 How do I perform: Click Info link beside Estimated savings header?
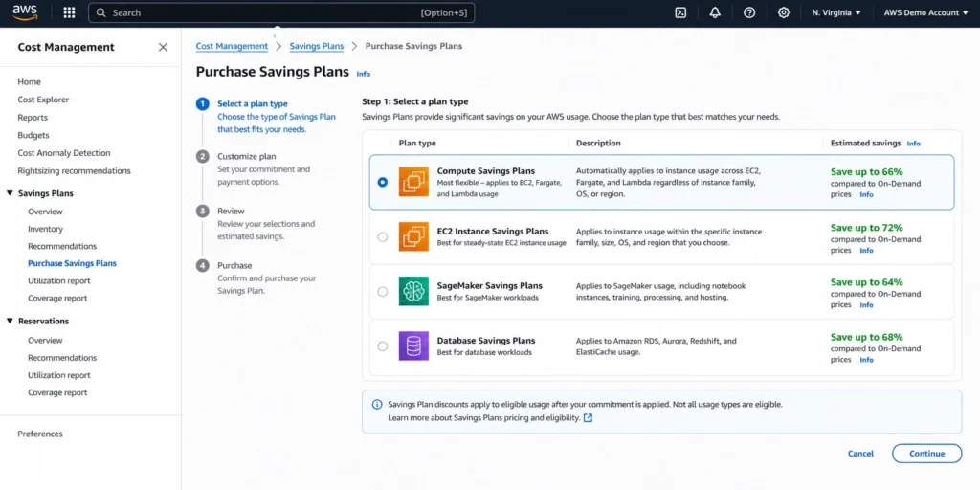tap(914, 144)
